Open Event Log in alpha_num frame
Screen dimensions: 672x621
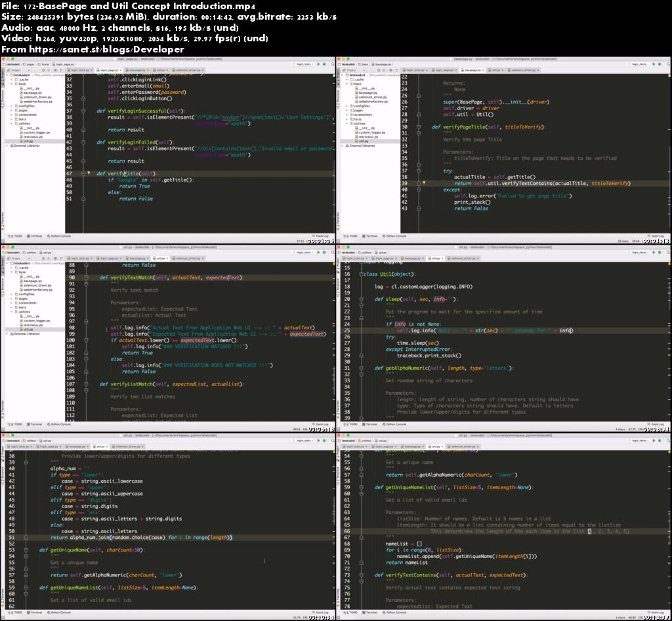point(320,612)
